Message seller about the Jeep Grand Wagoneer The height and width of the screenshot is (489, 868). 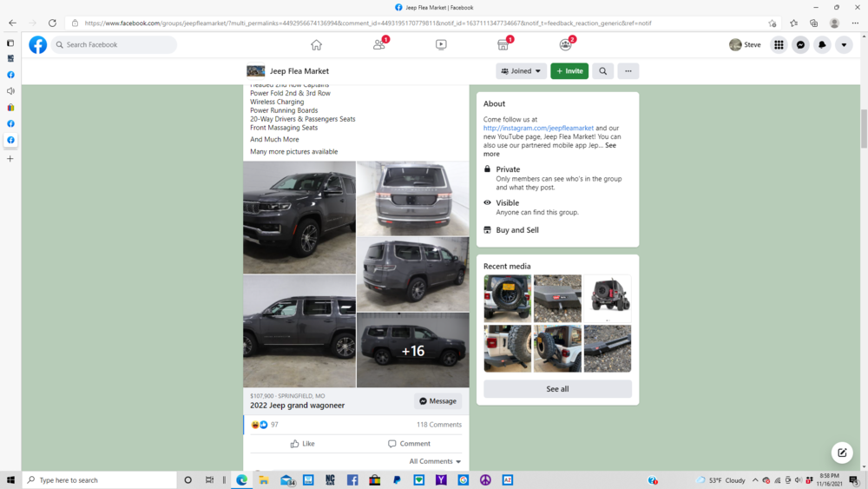pos(437,401)
